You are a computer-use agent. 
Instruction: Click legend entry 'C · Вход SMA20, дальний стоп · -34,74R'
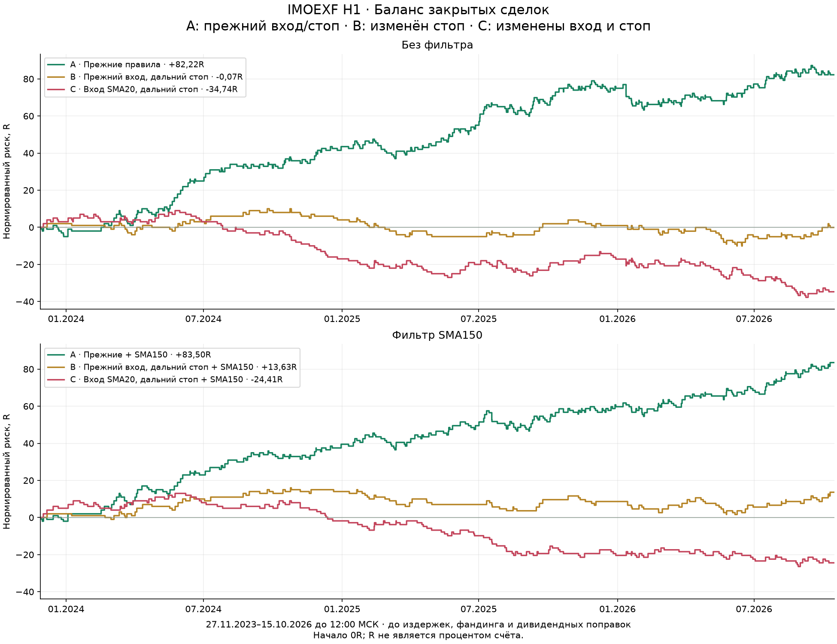(154, 90)
